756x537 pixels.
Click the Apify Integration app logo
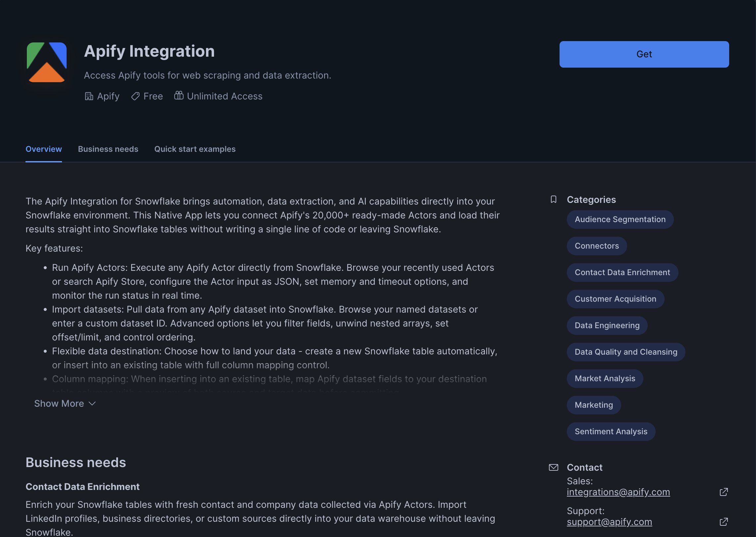coord(46,63)
